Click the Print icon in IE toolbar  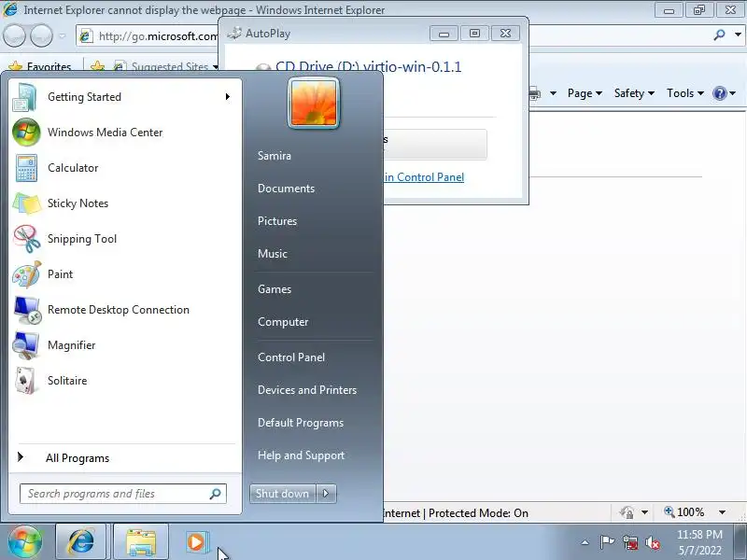(535, 94)
